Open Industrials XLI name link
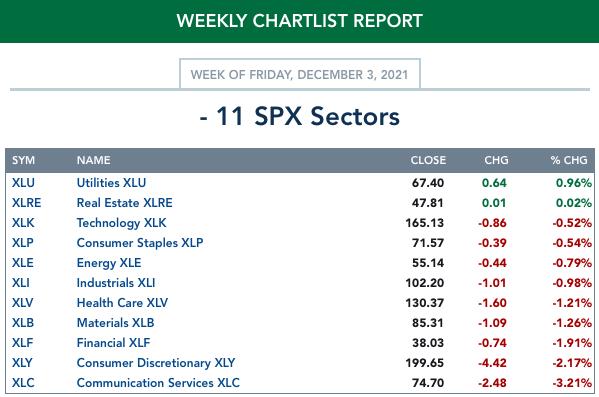Viewport: 599px width, 397px height. (x=116, y=283)
